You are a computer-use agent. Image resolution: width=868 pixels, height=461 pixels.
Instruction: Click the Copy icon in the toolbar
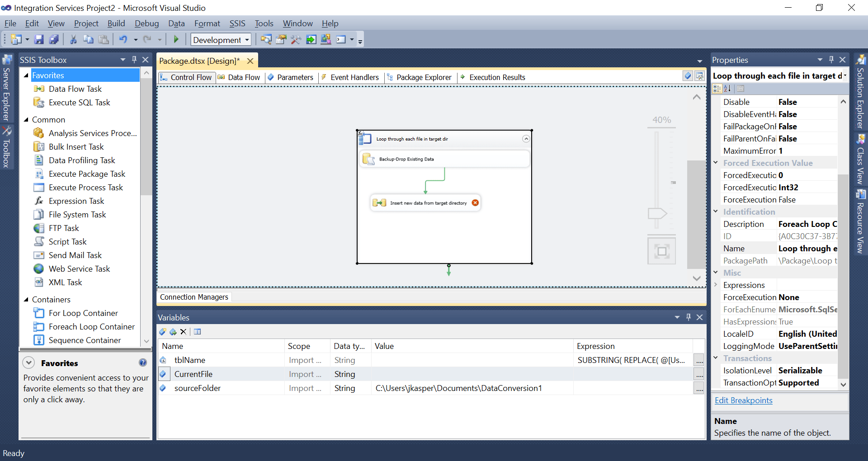[88, 40]
